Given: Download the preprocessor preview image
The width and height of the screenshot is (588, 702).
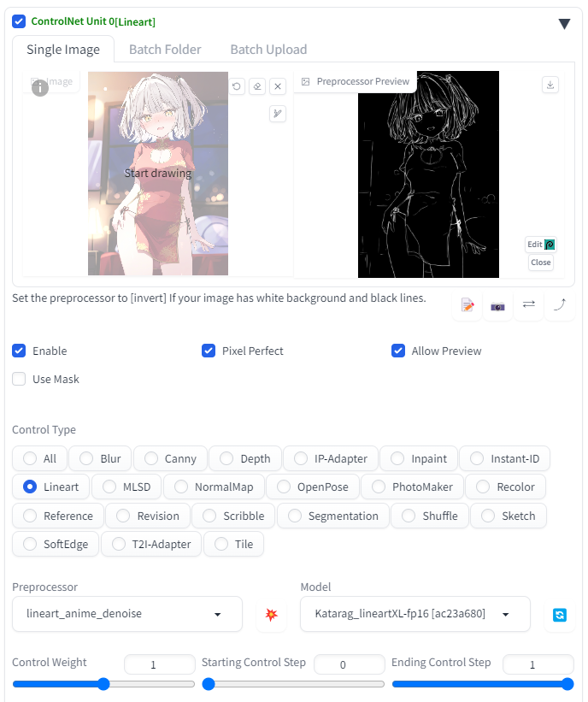Looking at the screenshot, I should click(550, 85).
